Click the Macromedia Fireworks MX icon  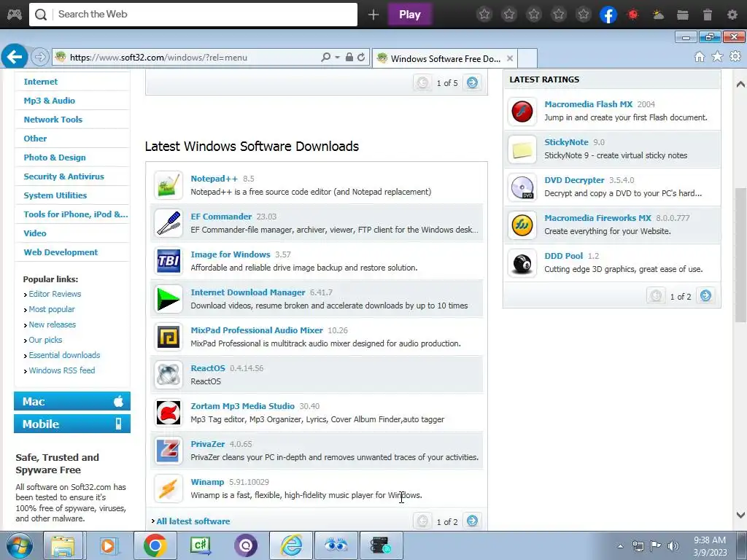(x=522, y=225)
